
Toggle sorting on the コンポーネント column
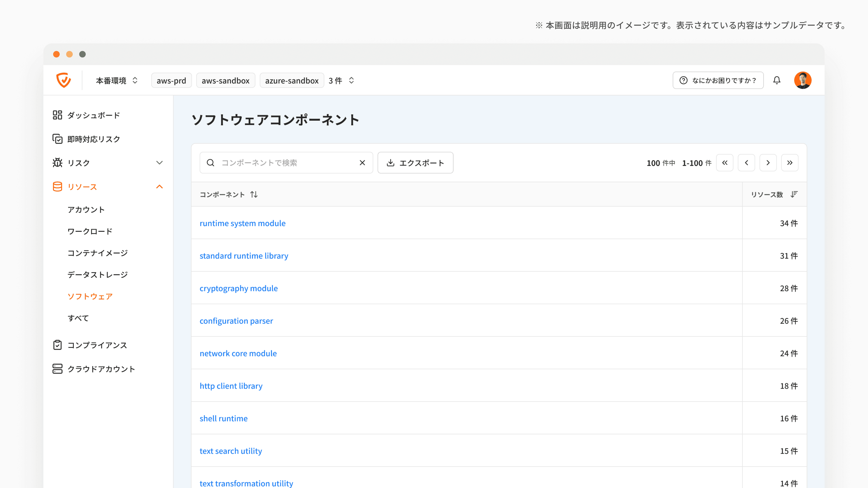[254, 194]
